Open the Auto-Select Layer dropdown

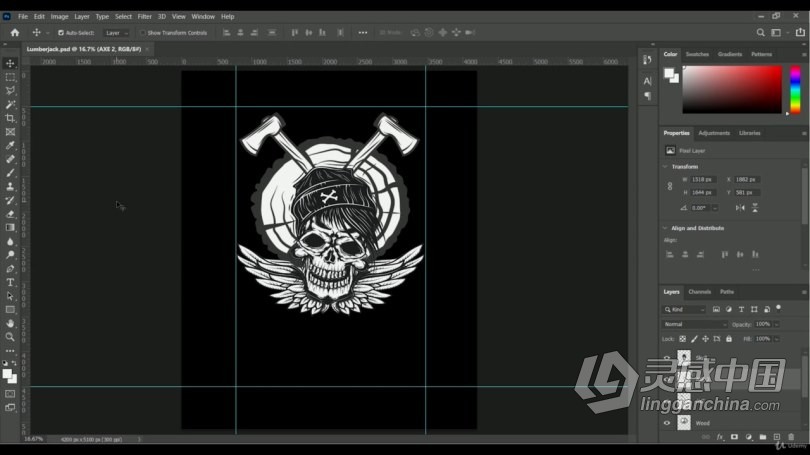116,33
